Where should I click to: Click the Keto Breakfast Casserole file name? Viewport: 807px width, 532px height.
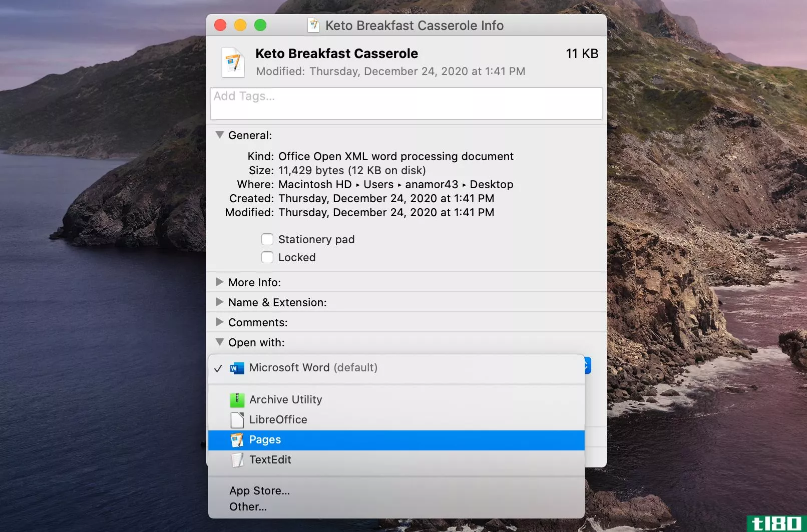pos(336,54)
